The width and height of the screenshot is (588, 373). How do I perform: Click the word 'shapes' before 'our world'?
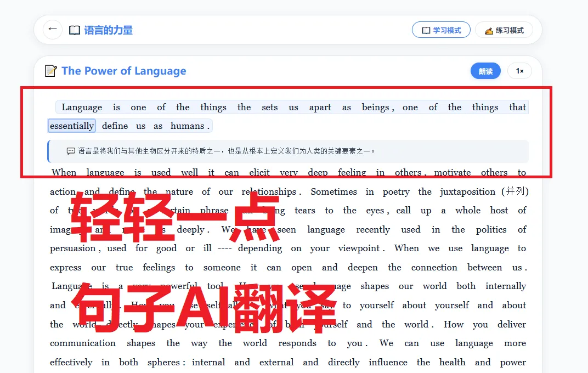pos(375,286)
